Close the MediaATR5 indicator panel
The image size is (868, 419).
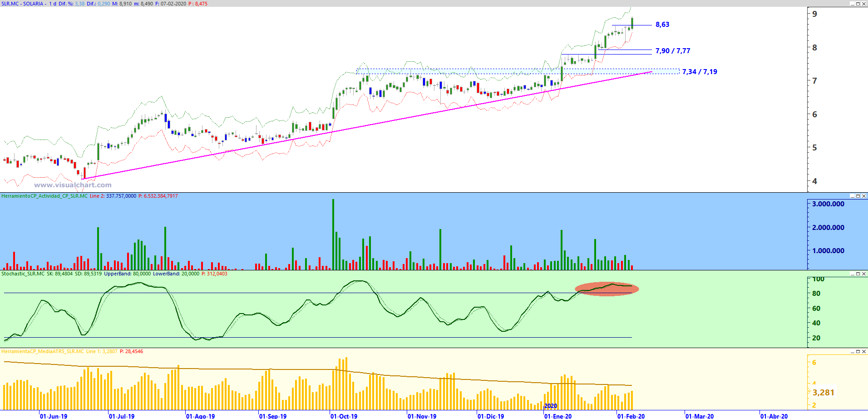[x=864, y=352]
